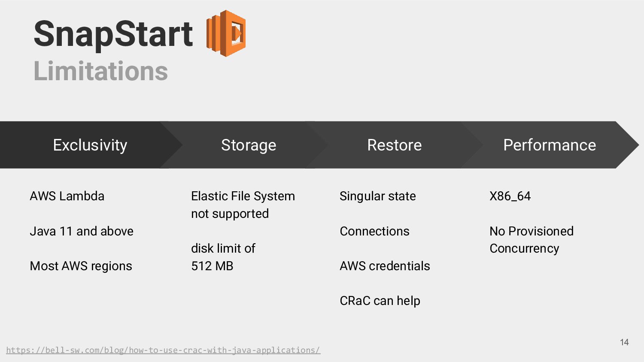Click Elastic File System not supported text

pyautogui.click(x=243, y=205)
